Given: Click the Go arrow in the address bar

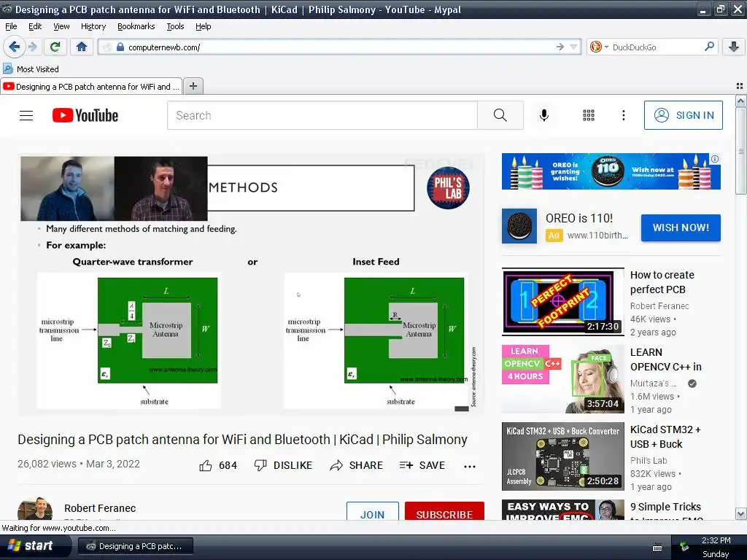Looking at the screenshot, I should click(x=560, y=47).
